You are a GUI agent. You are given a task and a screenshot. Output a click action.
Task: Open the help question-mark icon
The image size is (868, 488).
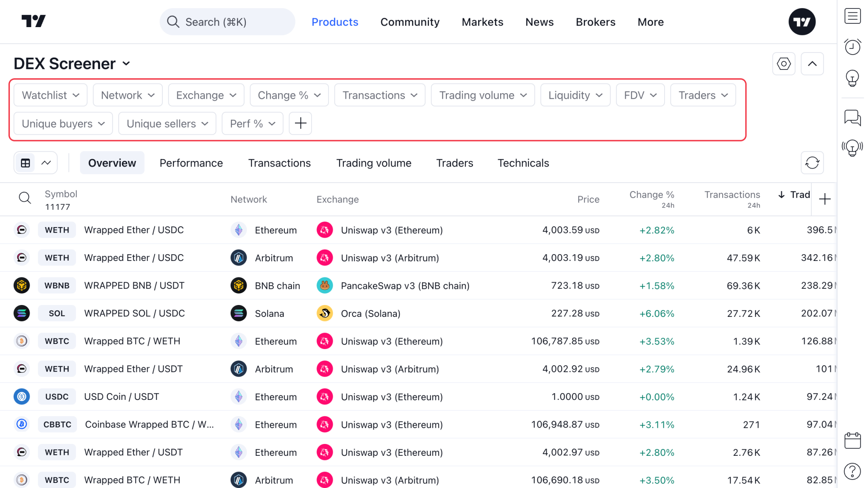(x=852, y=471)
